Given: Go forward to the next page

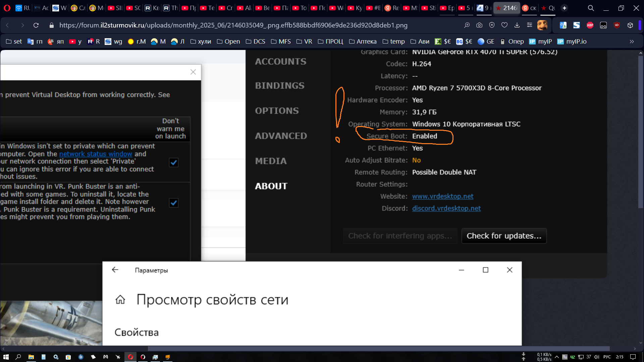Looking at the screenshot, I should pos(22,25).
